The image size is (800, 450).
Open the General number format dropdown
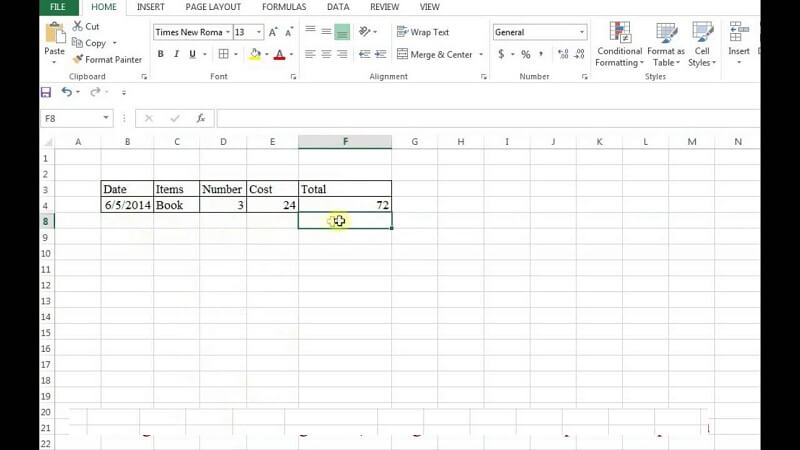pos(582,32)
